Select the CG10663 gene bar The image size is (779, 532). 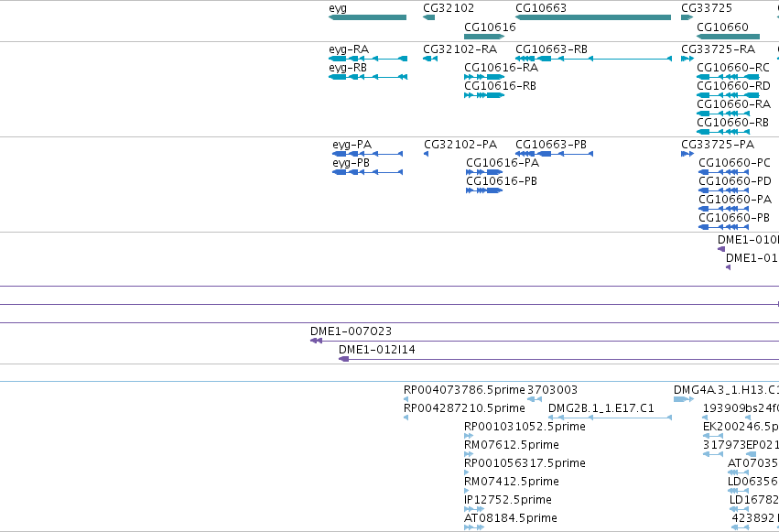(x=593, y=18)
